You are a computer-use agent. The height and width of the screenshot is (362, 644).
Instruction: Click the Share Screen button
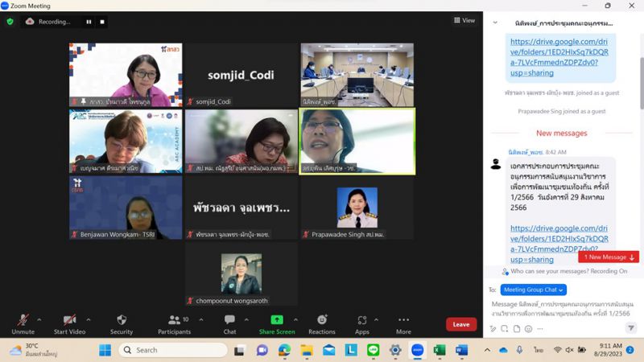276,320
